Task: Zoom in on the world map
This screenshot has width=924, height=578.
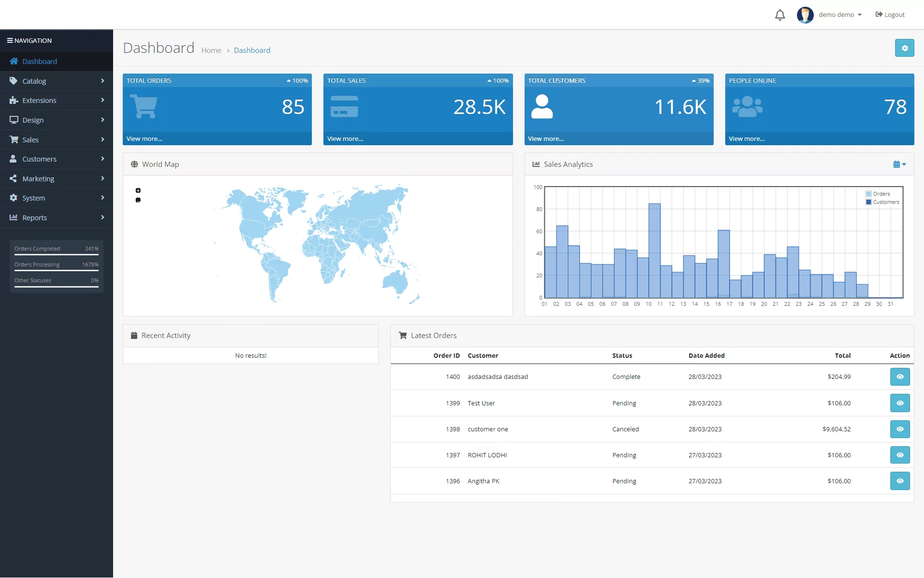Action: coord(138,190)
